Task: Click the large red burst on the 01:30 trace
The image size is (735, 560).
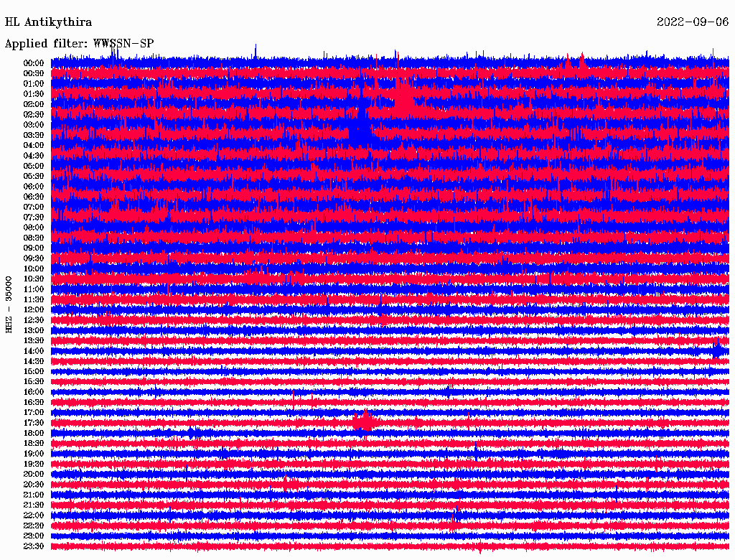Action: (x=403, y=95)
